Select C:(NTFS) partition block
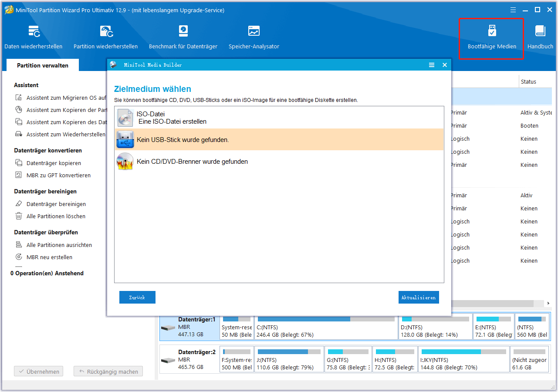The image size is (558, 392). (x=326, y=327)
